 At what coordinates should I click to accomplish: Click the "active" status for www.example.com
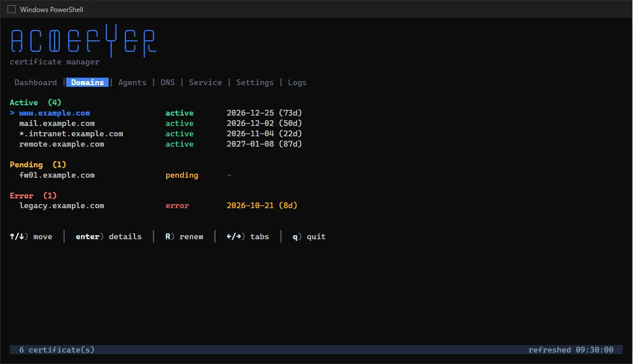click(179, 113)
